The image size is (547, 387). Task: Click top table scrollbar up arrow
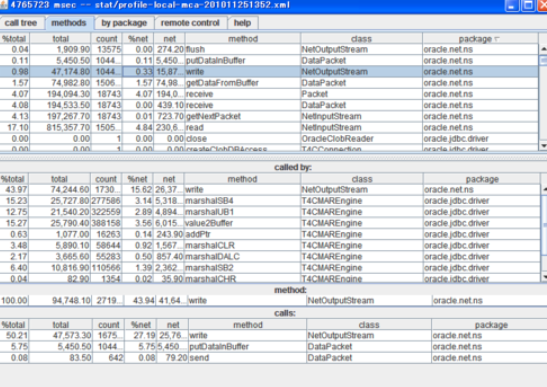[x=544, y=49]
